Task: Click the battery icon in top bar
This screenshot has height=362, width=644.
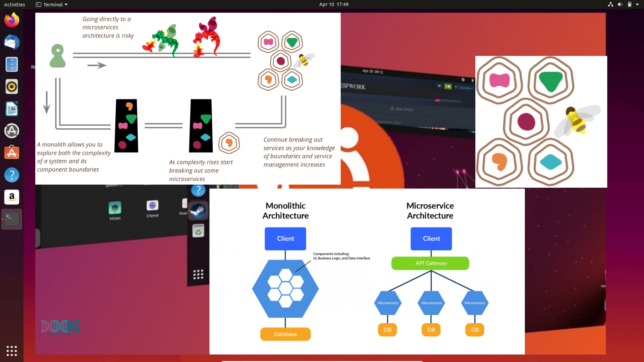Action: pos(629,4)
